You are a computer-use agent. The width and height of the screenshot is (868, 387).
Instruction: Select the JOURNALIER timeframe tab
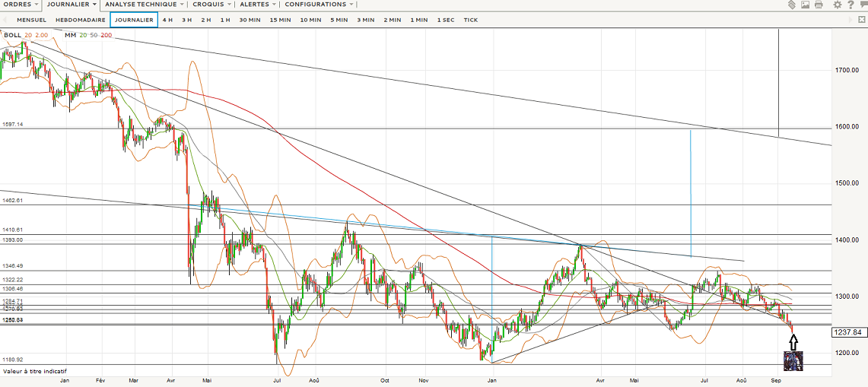tap(134, 20)
